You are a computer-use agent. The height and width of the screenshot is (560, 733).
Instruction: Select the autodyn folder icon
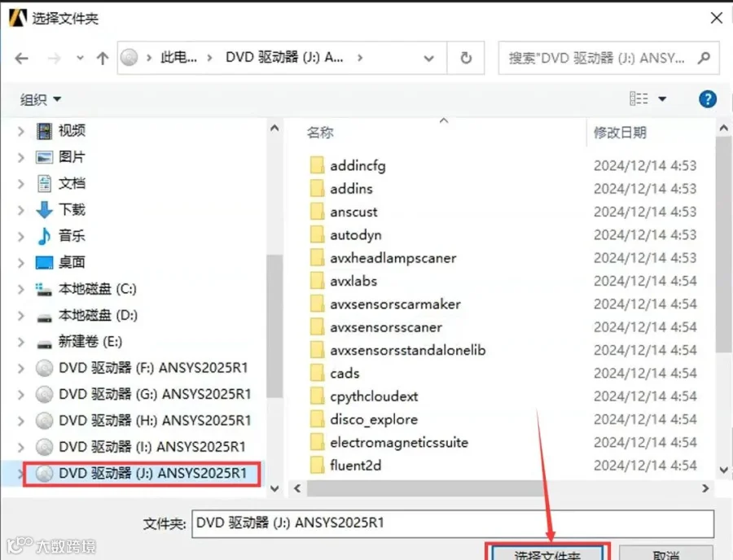click(317, 234)
